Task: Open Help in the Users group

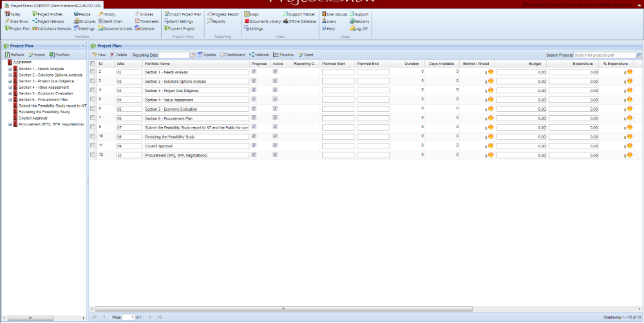Action: click(x=328, y=29)
